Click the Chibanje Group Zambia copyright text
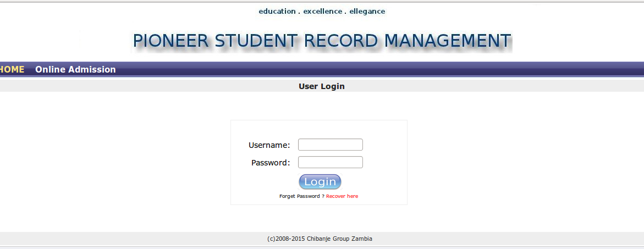The image size is (644, 249). click(x=320, y=239)
